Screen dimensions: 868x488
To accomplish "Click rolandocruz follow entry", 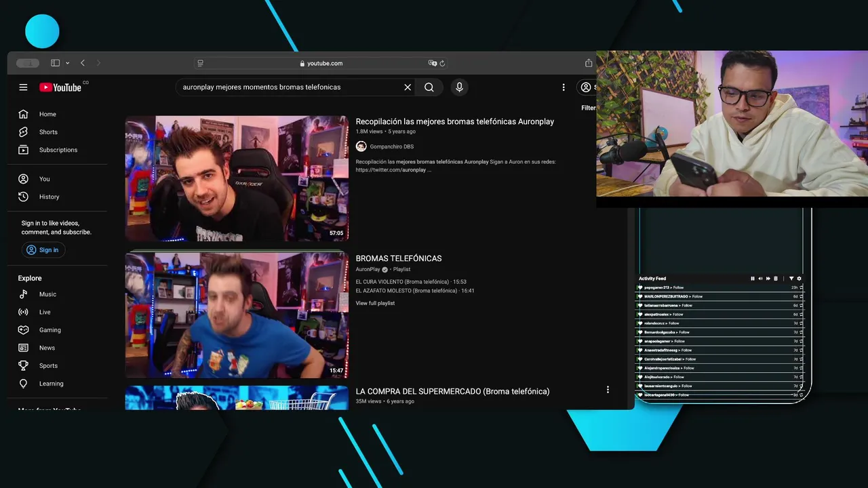I will point(720,323).
